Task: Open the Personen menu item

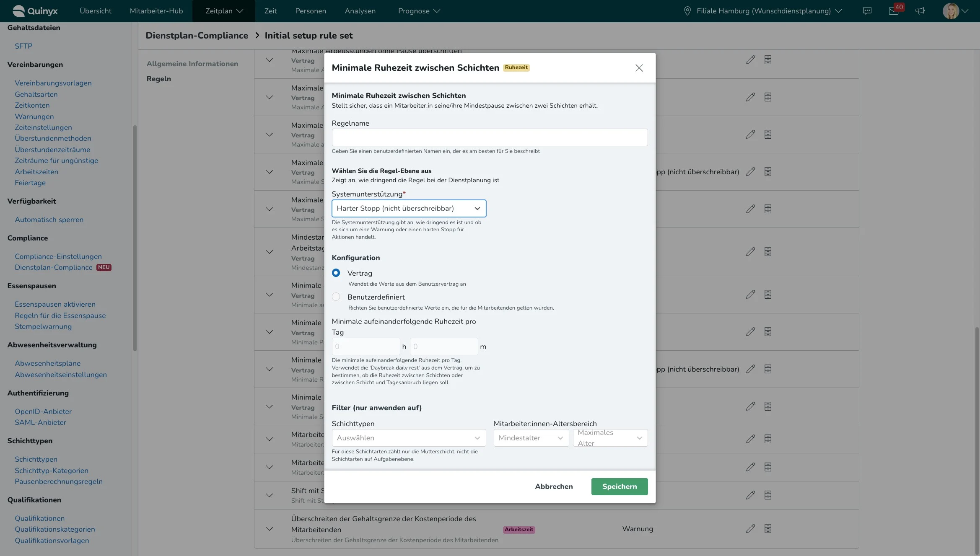Action: pyautogui.click(x=310, y=11)
